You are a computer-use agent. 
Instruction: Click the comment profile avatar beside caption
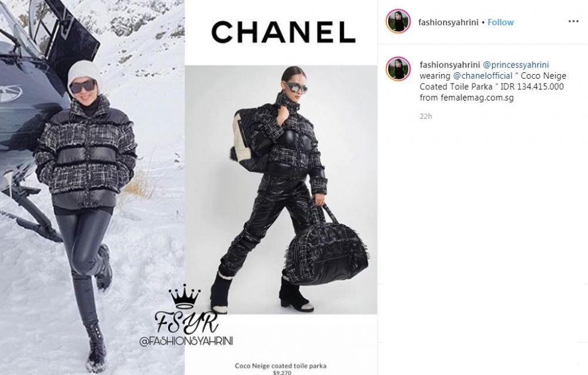pos(398,69)
